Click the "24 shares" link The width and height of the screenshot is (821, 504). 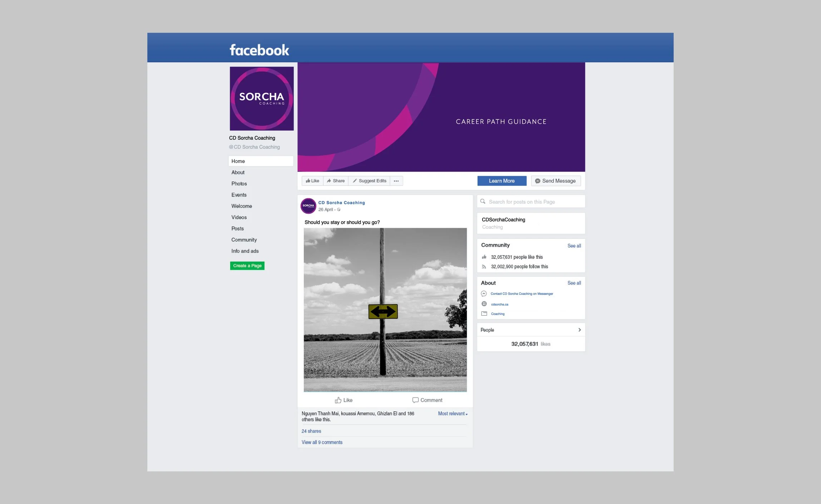[311, 431]
